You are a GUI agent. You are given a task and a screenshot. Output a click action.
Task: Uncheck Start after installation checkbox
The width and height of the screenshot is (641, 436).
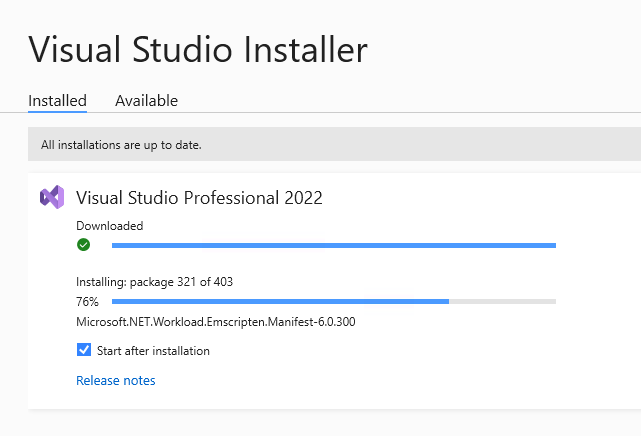coord(84,350)
